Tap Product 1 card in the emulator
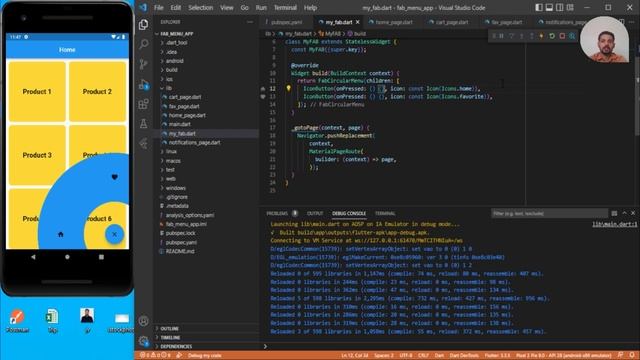640x360 pixels. [37, 92]
